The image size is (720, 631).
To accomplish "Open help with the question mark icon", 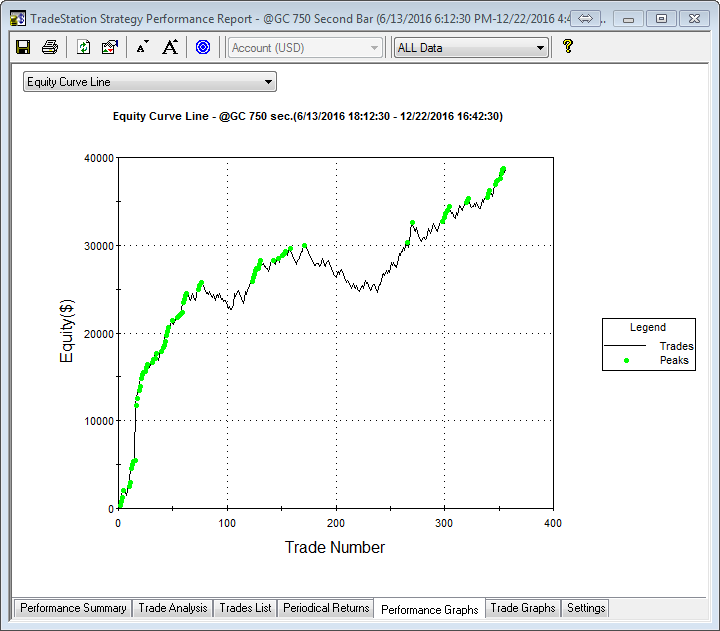I will tap(567, 47).
